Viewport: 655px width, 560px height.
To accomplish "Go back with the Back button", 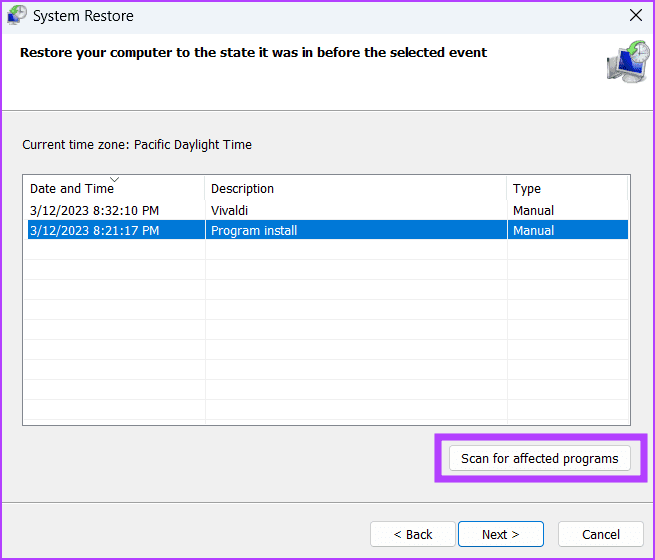I will pos(413,534).
